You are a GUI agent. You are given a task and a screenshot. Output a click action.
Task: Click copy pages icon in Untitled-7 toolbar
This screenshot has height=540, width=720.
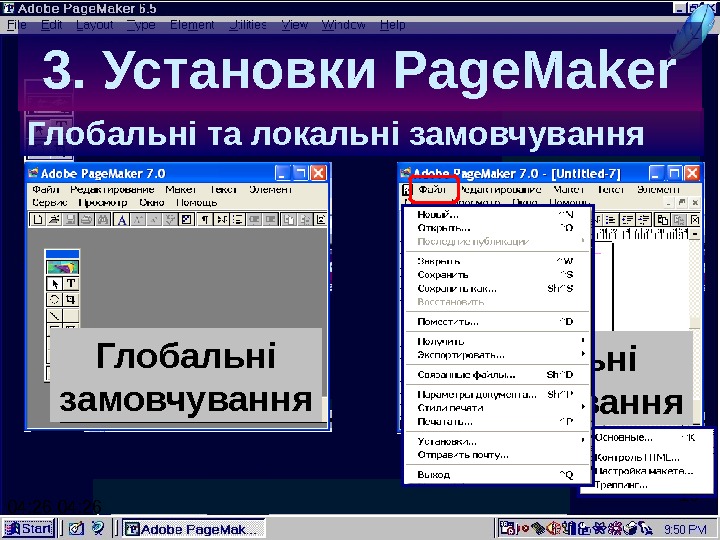pos(662,219)
